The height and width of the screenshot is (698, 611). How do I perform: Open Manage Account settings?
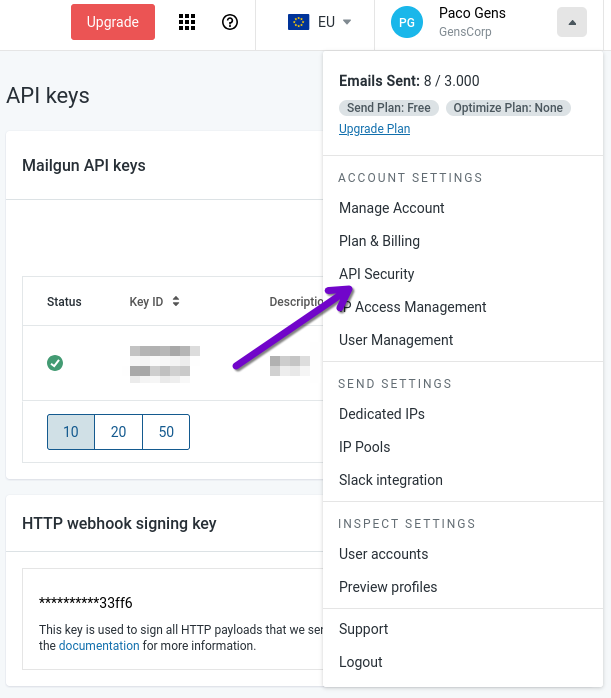tap(391, 208)
